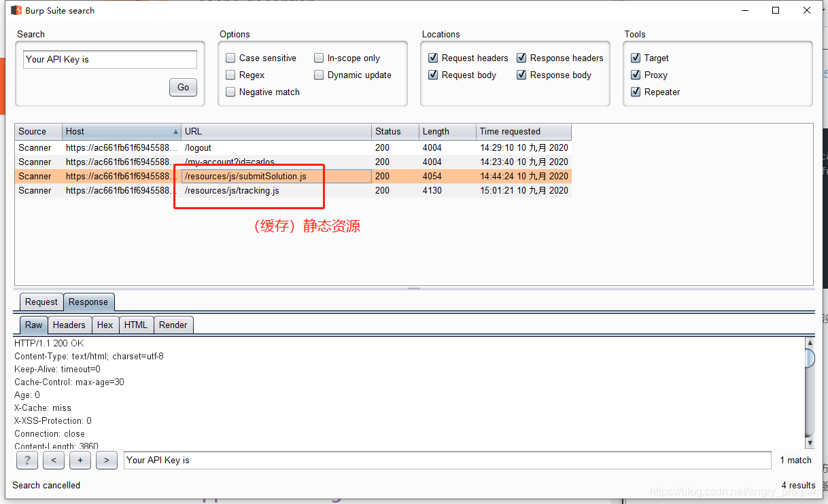This screenshot has width=828, height=504.
Task: Uncheck the Repeater tool checkbox
Action: coord(636,92)
